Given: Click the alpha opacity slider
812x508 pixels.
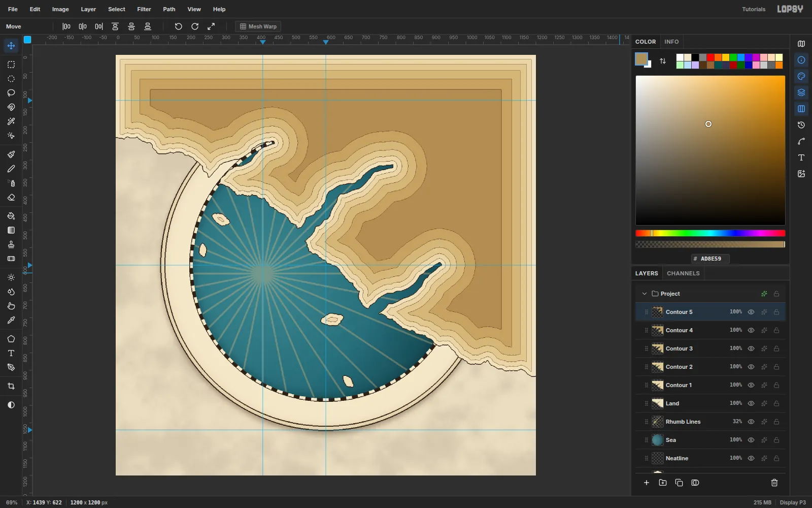Looking at the screenshot, I should tap(710, 244).
